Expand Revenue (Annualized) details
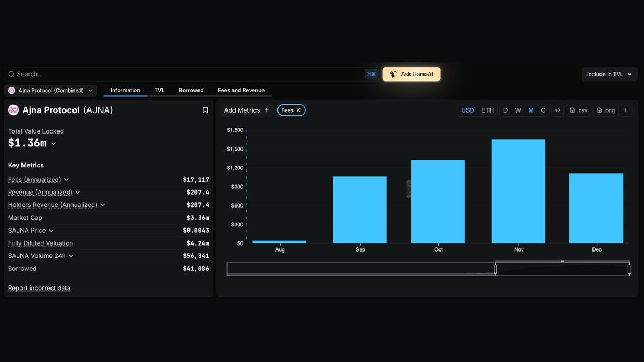644x362 pixels. pyautogui.click(x=78, y=192)
